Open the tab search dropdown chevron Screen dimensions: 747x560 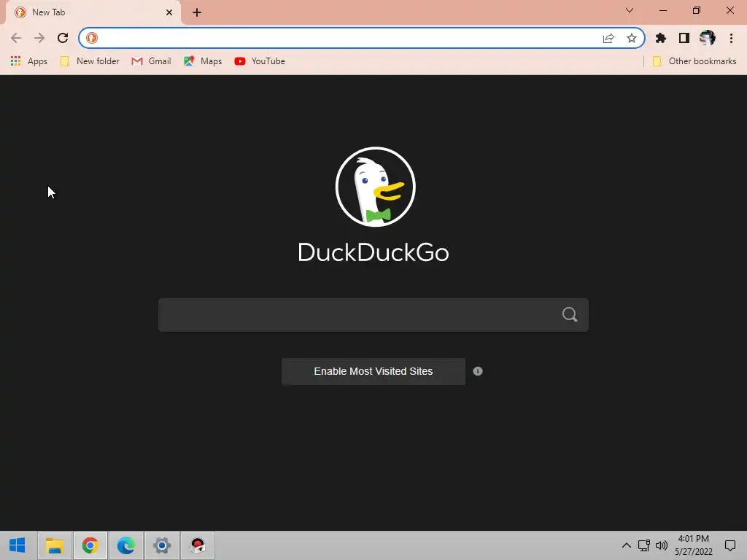(630, 10)
